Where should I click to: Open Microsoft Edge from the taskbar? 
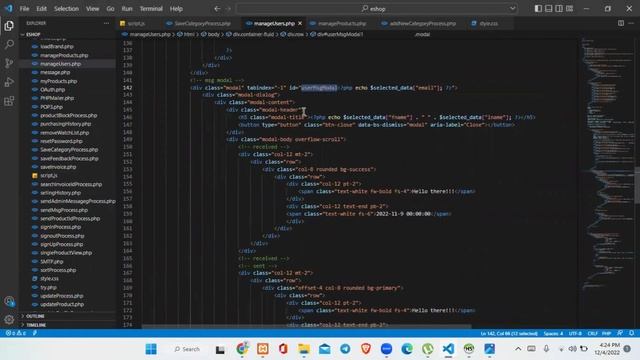(x=407, y=349)
